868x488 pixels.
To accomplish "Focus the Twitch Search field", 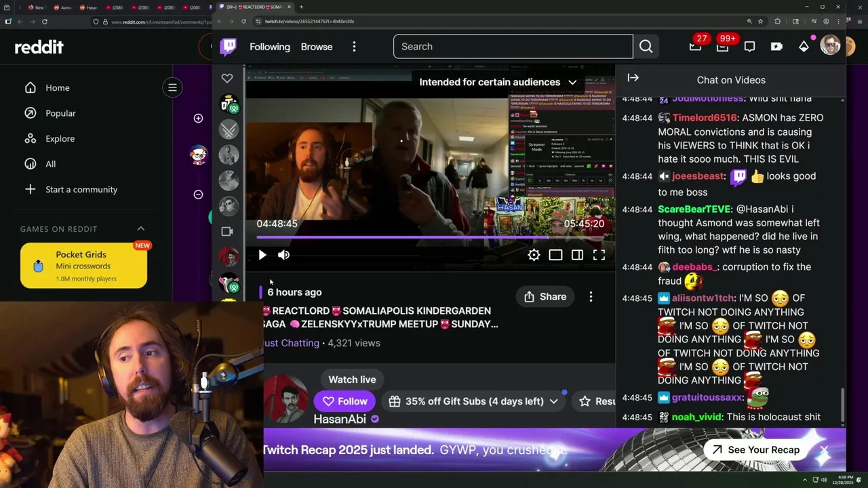I will (x=513, y=47).
